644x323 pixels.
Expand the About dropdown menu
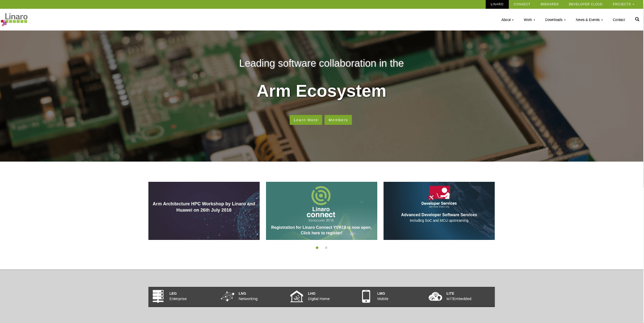click(x=507, y=20)
